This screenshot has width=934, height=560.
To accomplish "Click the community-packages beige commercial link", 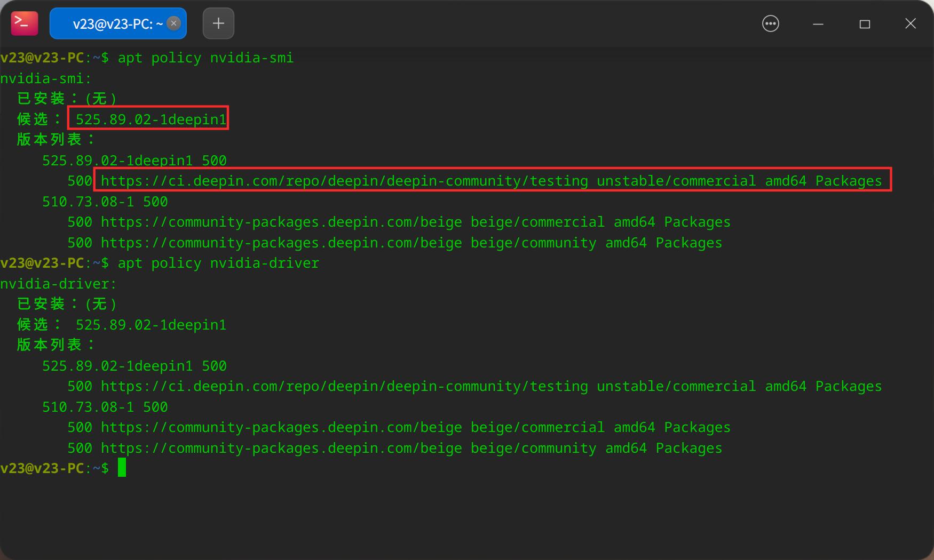I will point(399,222).
